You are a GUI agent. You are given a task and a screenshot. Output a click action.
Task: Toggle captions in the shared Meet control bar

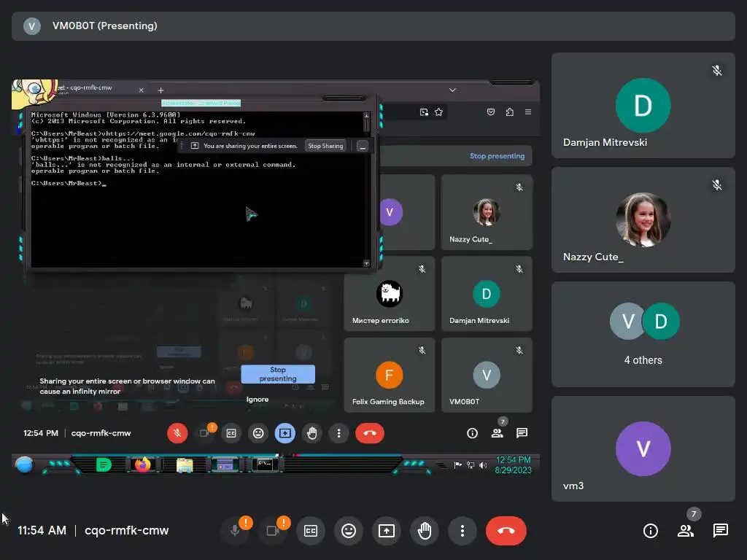231,433
